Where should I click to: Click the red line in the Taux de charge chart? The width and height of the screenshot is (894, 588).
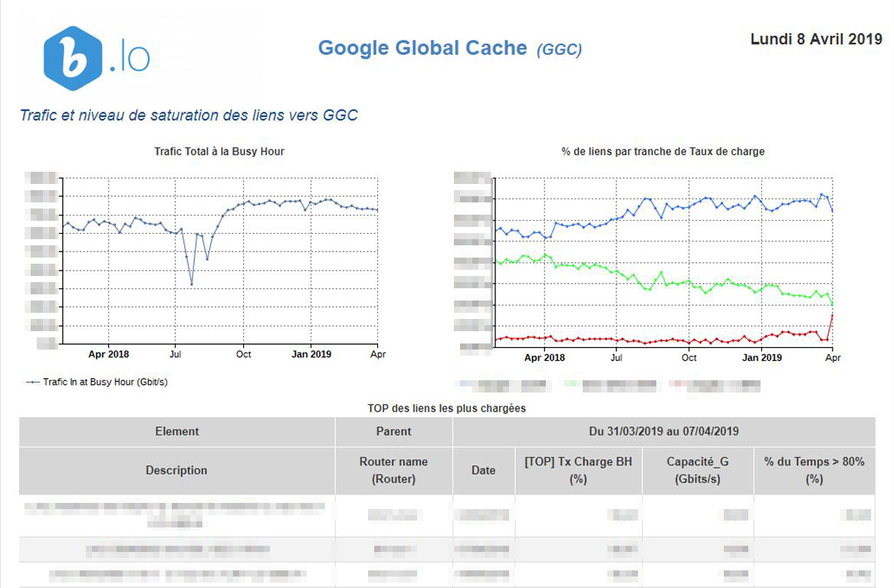[x=664, y=340]
